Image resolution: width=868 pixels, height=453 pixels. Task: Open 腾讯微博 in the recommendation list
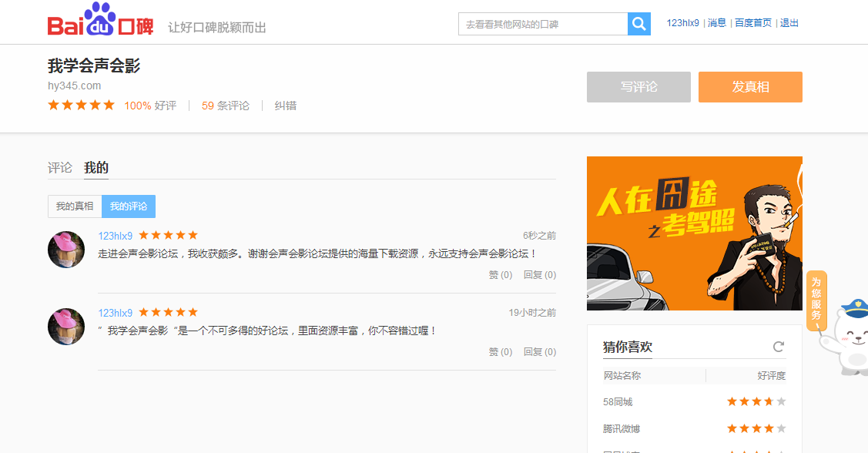pos(621,428)
